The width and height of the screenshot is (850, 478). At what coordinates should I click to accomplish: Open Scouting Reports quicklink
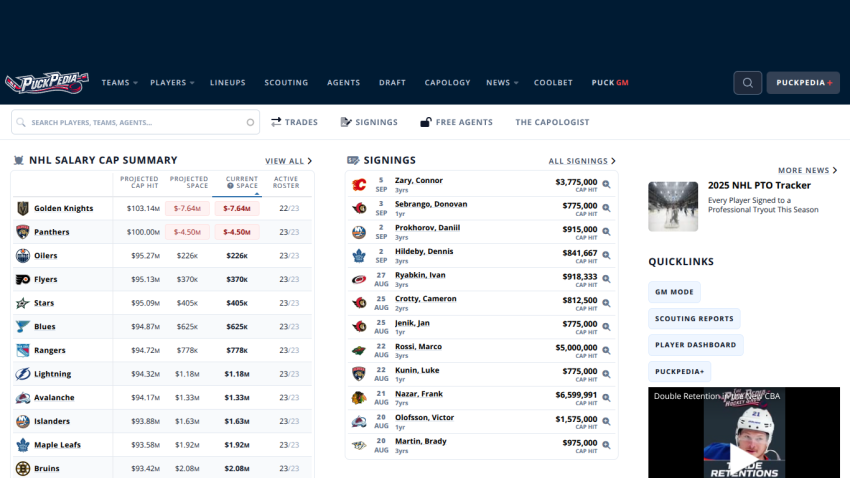(x=694, y=319)
